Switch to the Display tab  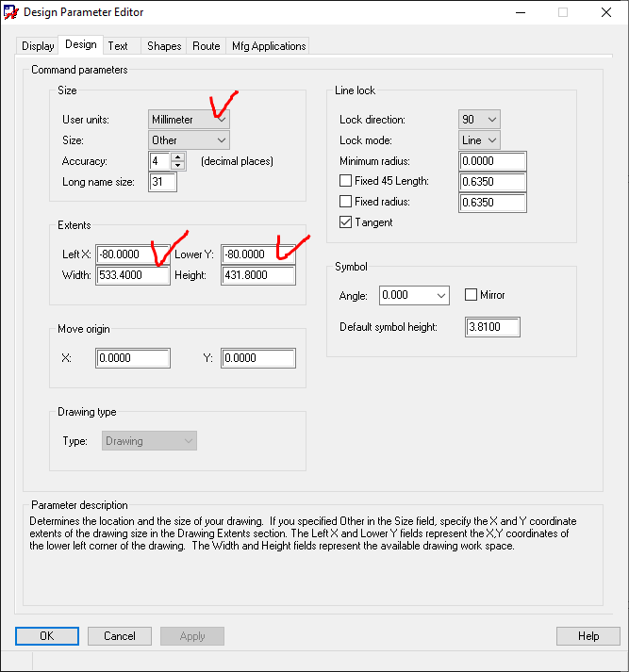coord(38,46)
